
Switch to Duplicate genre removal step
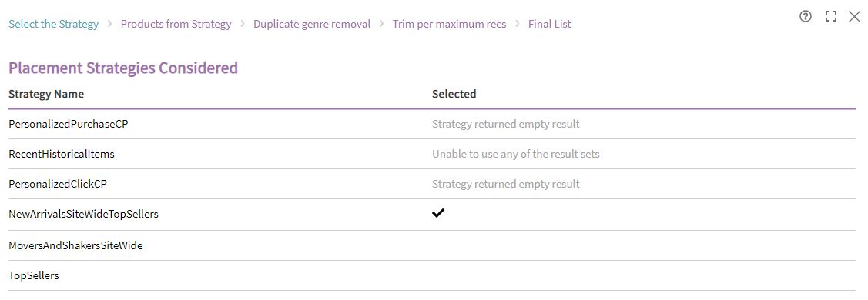(312, 24)
